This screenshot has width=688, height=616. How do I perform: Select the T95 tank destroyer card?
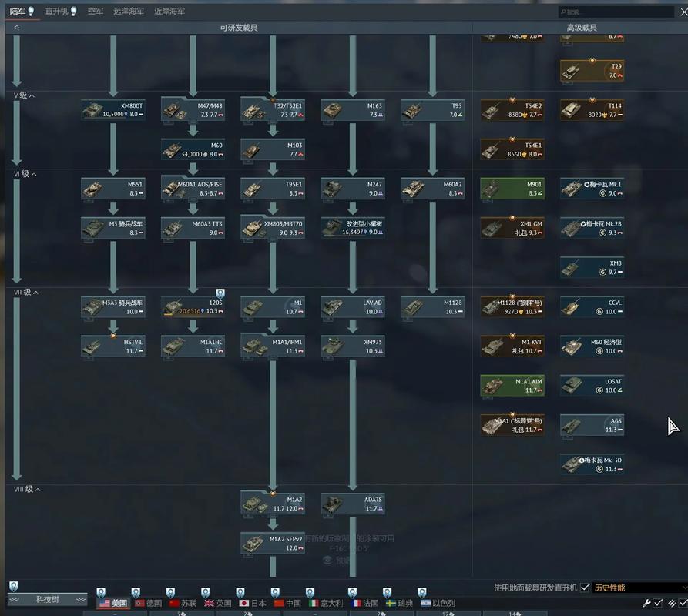pyautogui.click(x=433, y=109)
